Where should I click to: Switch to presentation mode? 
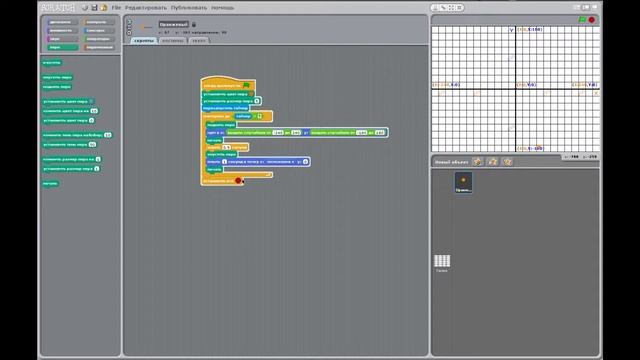(x=595, y=7)
